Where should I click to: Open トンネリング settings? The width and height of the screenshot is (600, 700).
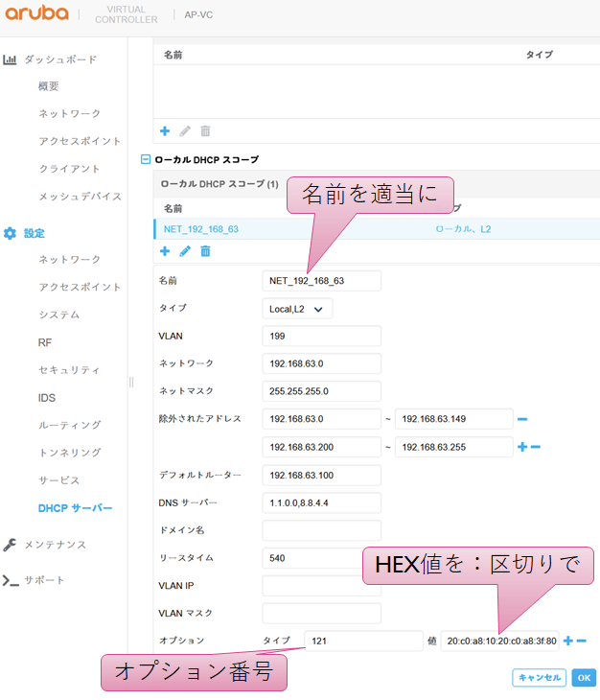click(x=70, y=453)
